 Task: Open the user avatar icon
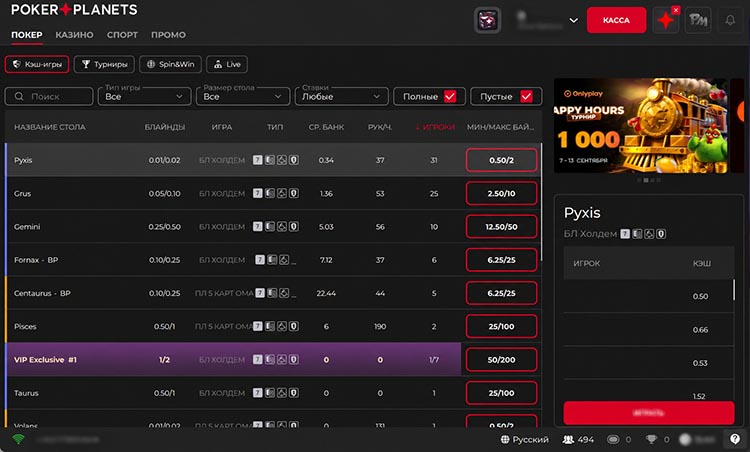[x=487, y=20]
